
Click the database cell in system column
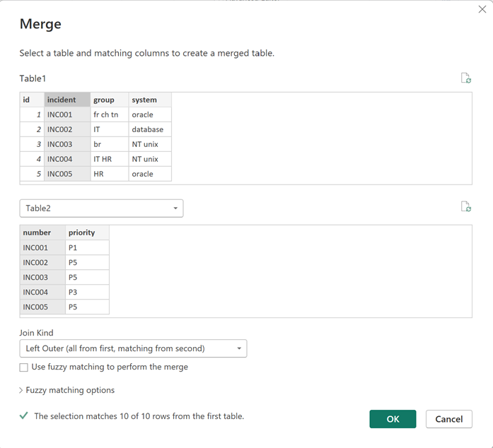[149, 129]
